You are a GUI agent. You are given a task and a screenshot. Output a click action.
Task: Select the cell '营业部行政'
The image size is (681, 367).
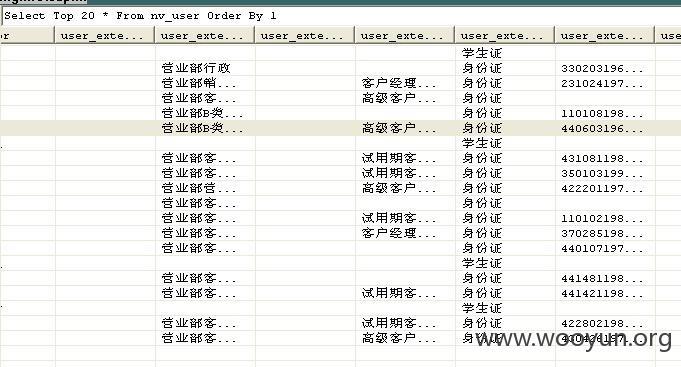pyautogui.click(x=196, y=68)
